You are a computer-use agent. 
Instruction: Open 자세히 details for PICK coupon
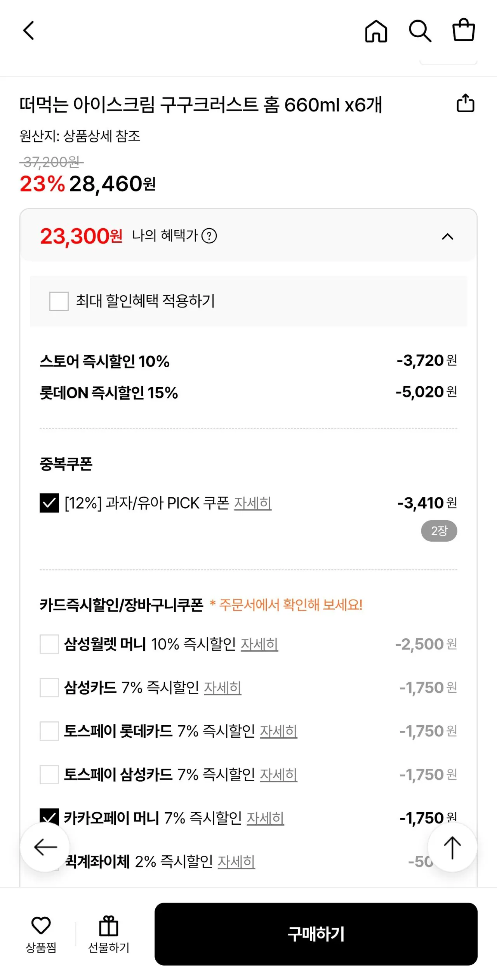[x=253, y=504]
